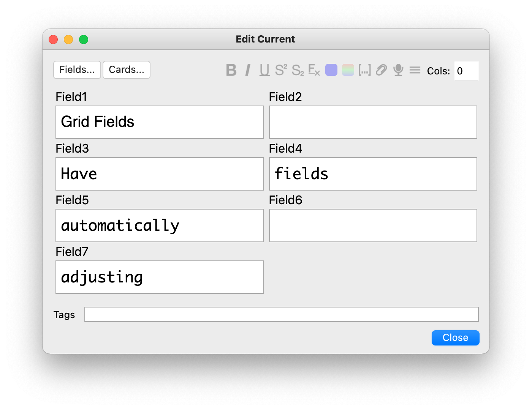Attach a file using the paperclip icon
This screenshot has width=532, height=410.
381,70
